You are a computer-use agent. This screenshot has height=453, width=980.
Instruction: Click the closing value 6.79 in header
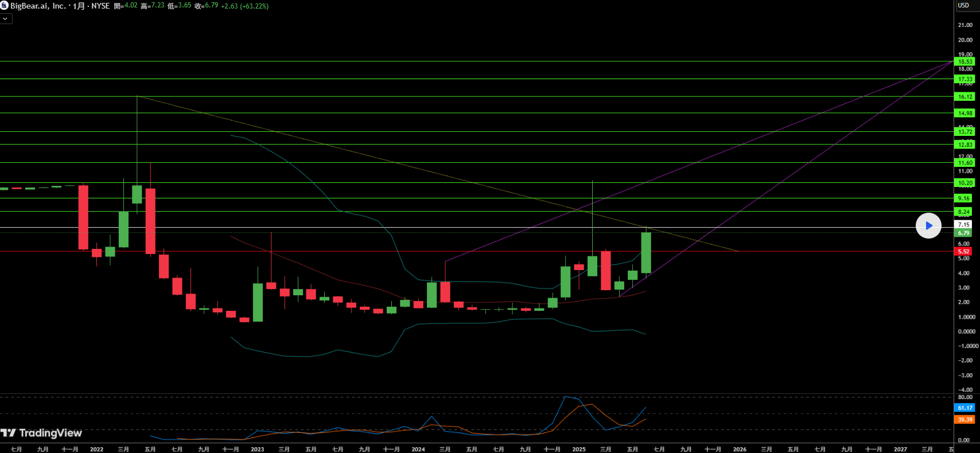[211, 6]
